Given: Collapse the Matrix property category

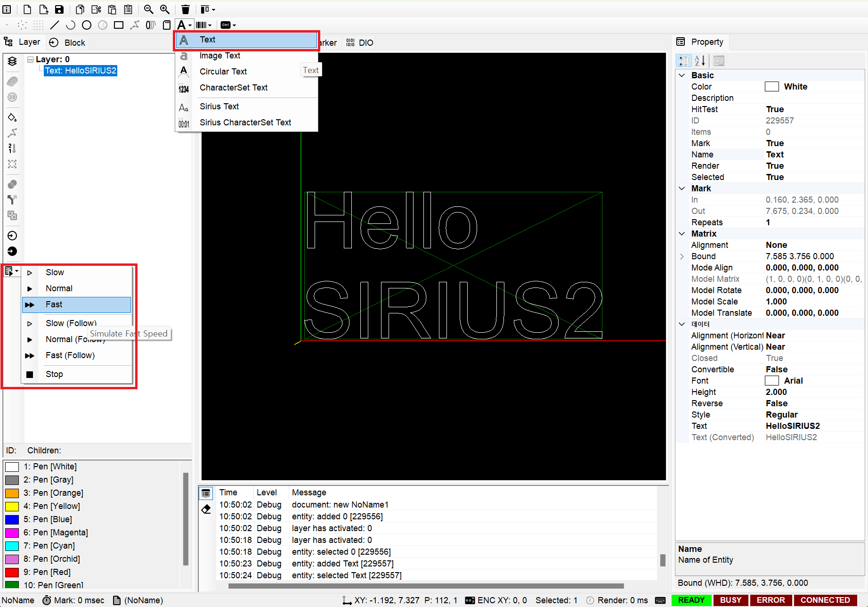Looking at the screenshot, I should 681,234.
